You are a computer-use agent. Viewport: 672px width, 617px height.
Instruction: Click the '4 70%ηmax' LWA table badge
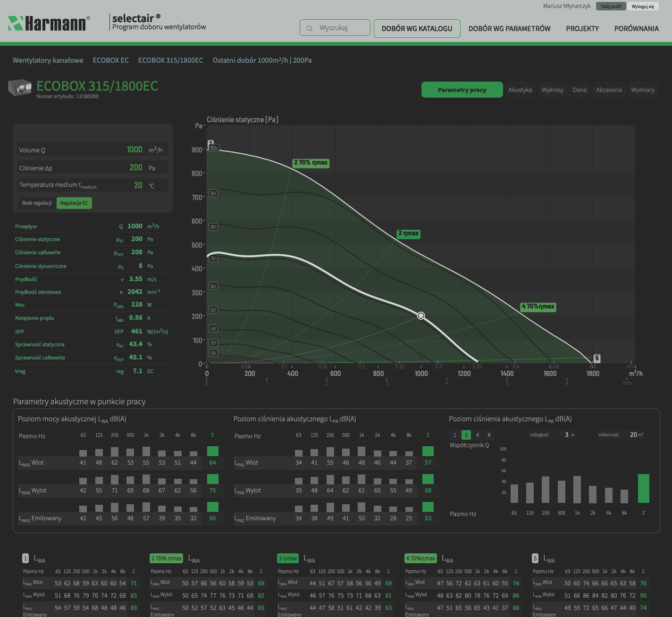click(x=421, y=559)
